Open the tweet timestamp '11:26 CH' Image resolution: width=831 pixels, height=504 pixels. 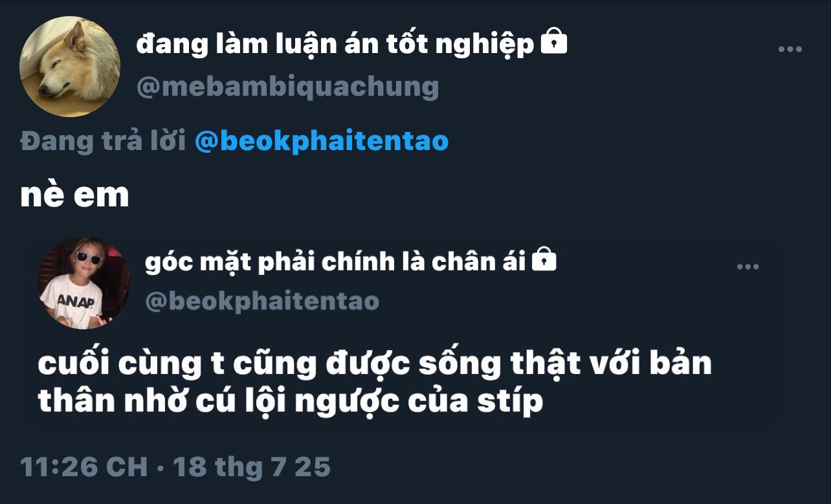(84, 466)
